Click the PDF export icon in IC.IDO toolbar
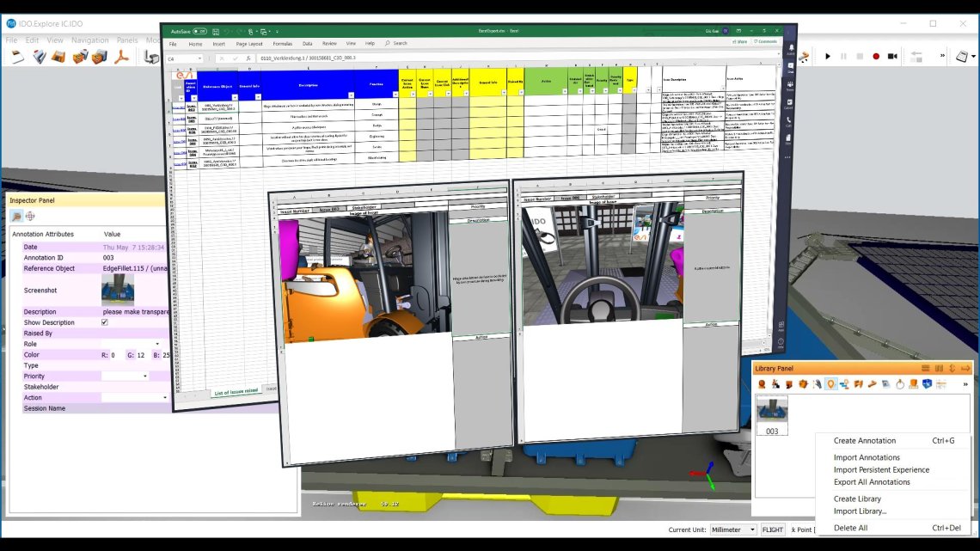Viewport: 980px width, 551px height. 121,58
